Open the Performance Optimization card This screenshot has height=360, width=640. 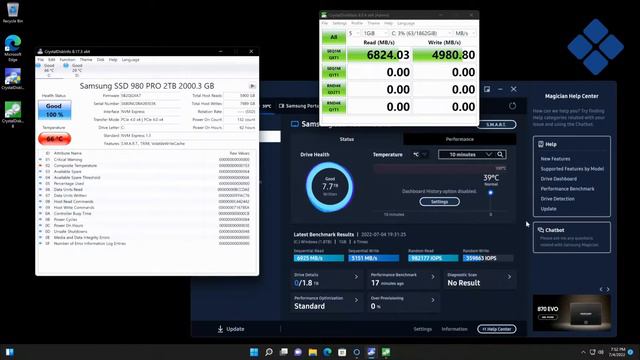click(x=326, y=303)
